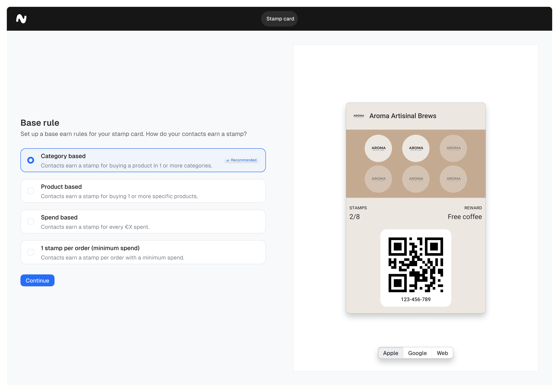Click the bottom-left empty Aroma stamp
Image resolution: width=559 pixels, height=392 pixels.
click(378, 179)
